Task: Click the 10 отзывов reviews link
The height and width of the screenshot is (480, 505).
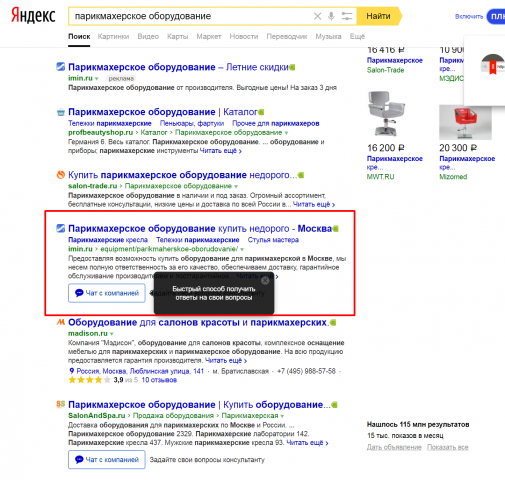Action: tap(159, 380)
